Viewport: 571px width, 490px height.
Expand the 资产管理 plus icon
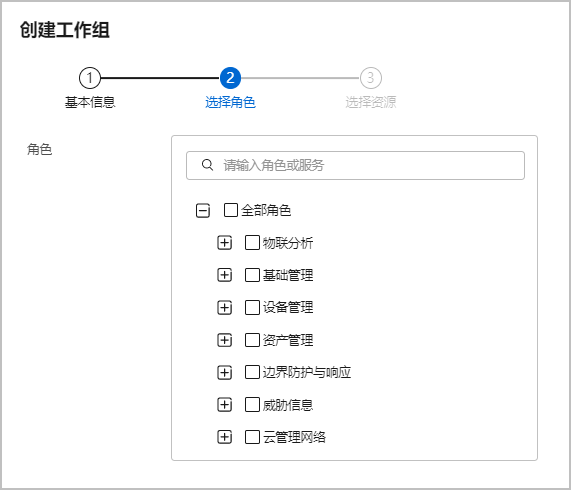point(224,340)
